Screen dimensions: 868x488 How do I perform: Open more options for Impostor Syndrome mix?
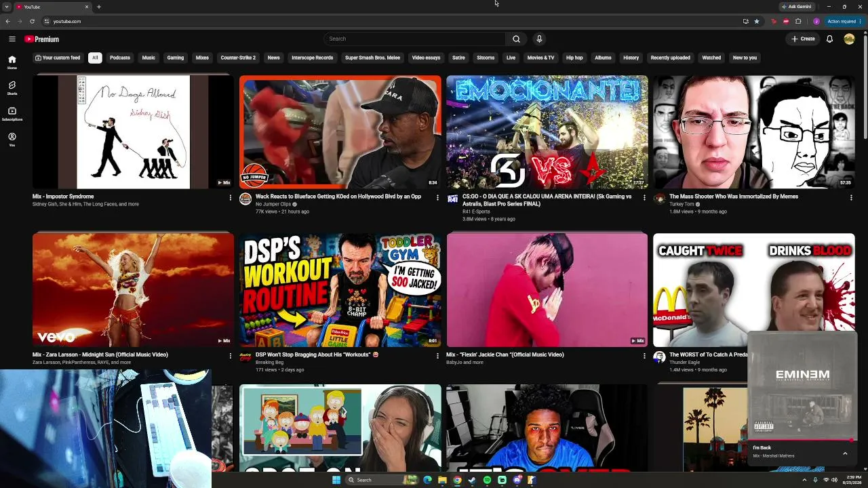coord(231,197)
